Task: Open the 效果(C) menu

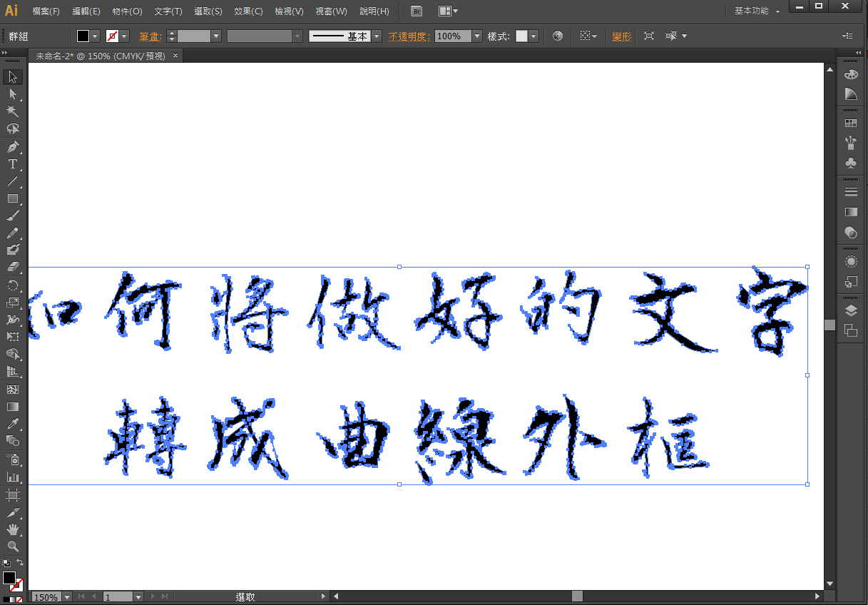Action: (249, 11)
